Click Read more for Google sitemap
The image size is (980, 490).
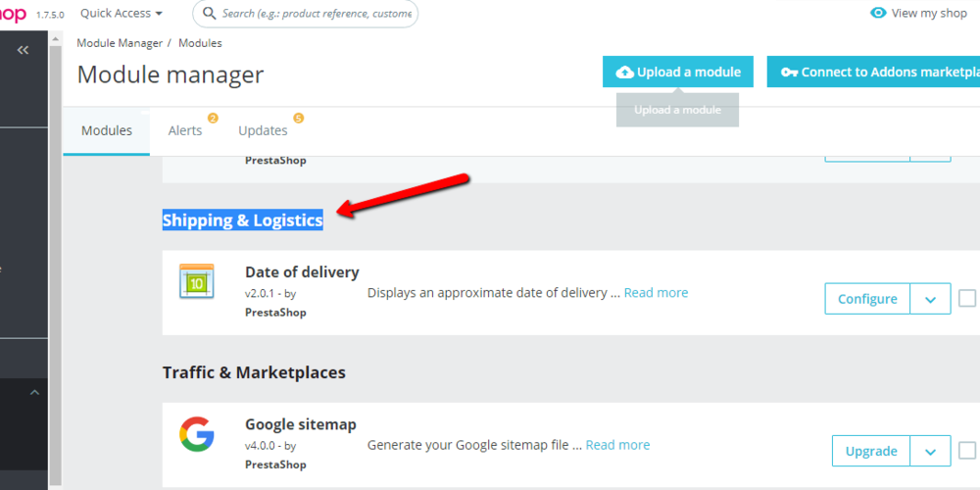[617, 445]
